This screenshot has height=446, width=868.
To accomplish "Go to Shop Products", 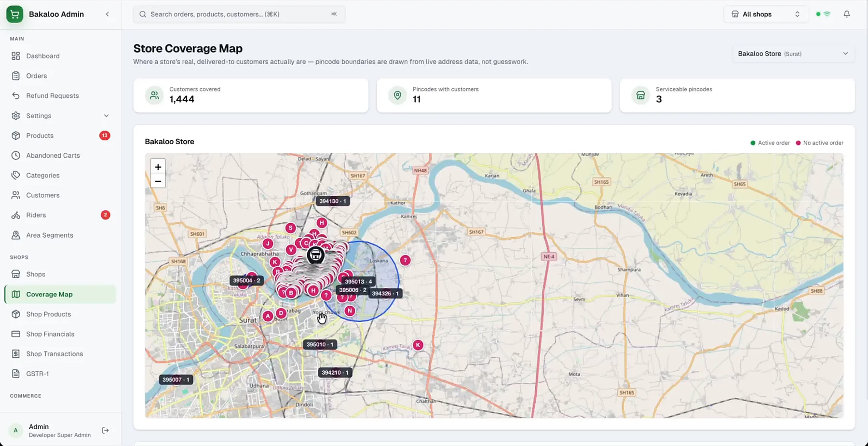I will coord(60,314).
